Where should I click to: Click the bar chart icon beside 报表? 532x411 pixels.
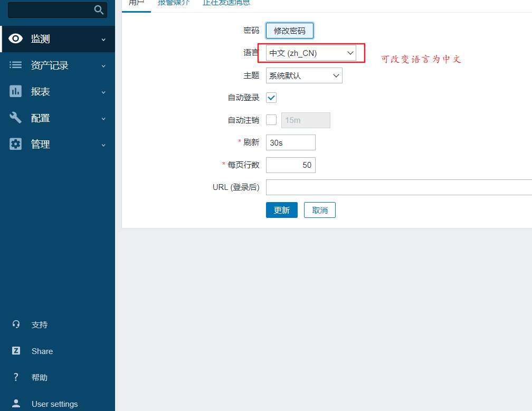(15, 91)
